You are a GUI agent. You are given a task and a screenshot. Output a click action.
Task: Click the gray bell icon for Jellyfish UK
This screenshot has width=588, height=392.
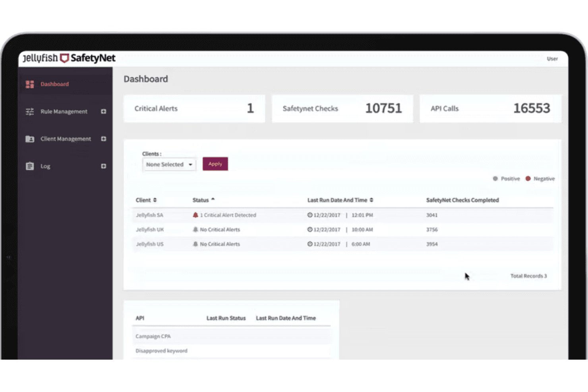[195, 230]
